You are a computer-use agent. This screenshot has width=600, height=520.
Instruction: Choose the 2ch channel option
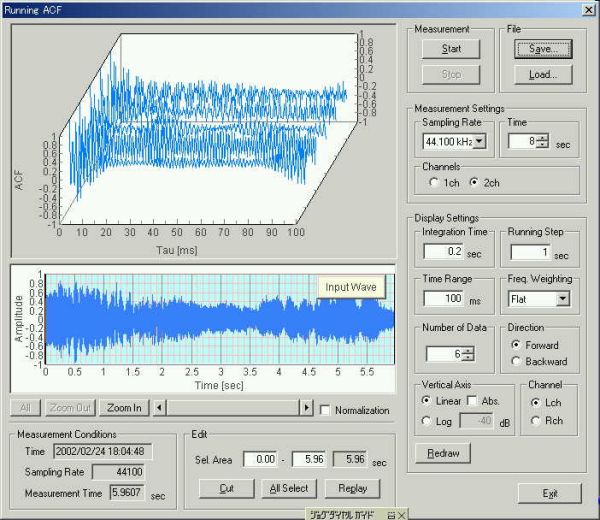[473, 183]
